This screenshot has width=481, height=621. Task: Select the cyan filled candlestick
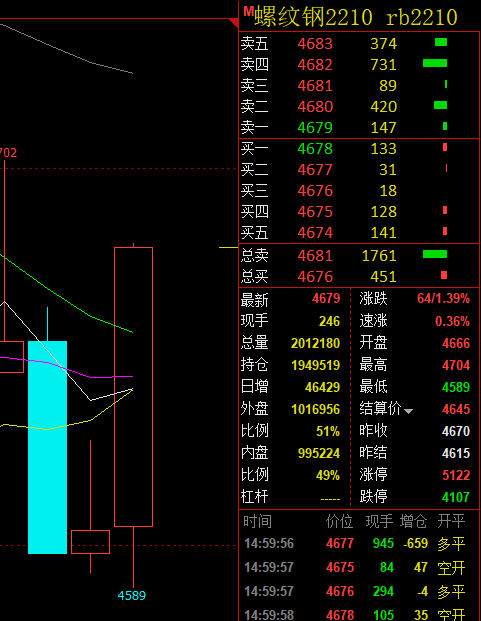pos(48,447)
